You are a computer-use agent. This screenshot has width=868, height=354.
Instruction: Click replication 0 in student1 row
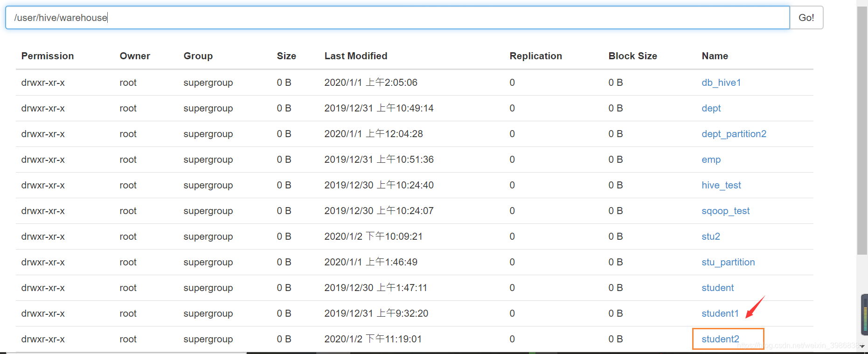(512, 313)
